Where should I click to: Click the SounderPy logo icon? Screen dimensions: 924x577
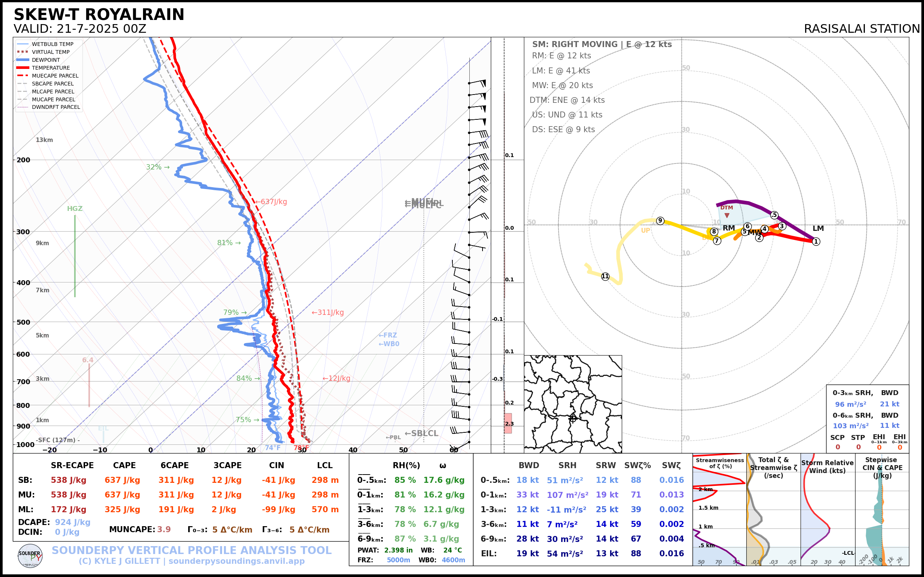point(30,556)
